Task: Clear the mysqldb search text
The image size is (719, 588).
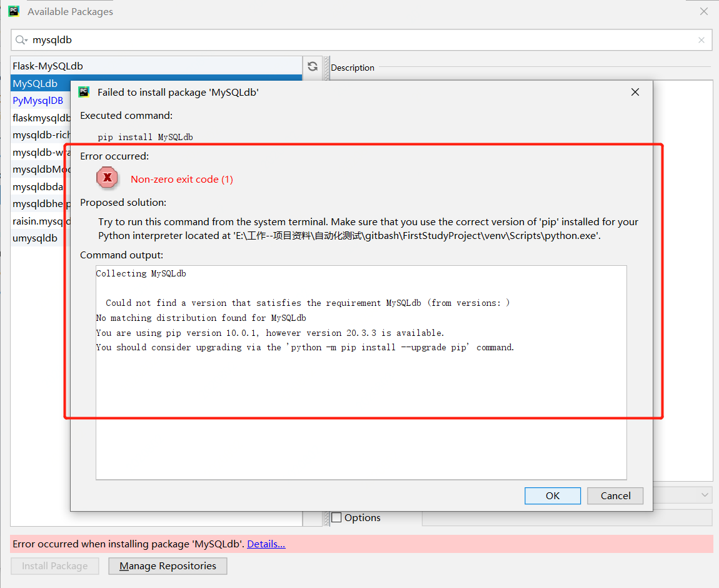Action: [701, 41]
